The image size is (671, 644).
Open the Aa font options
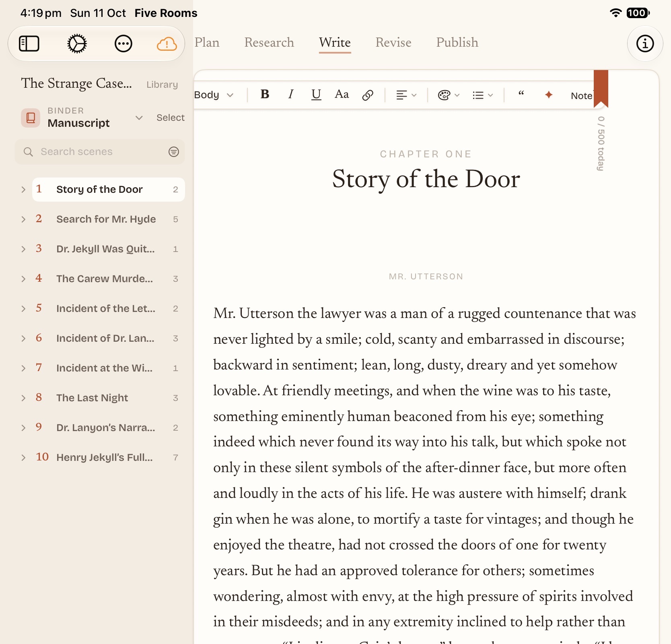coord(342,94)
